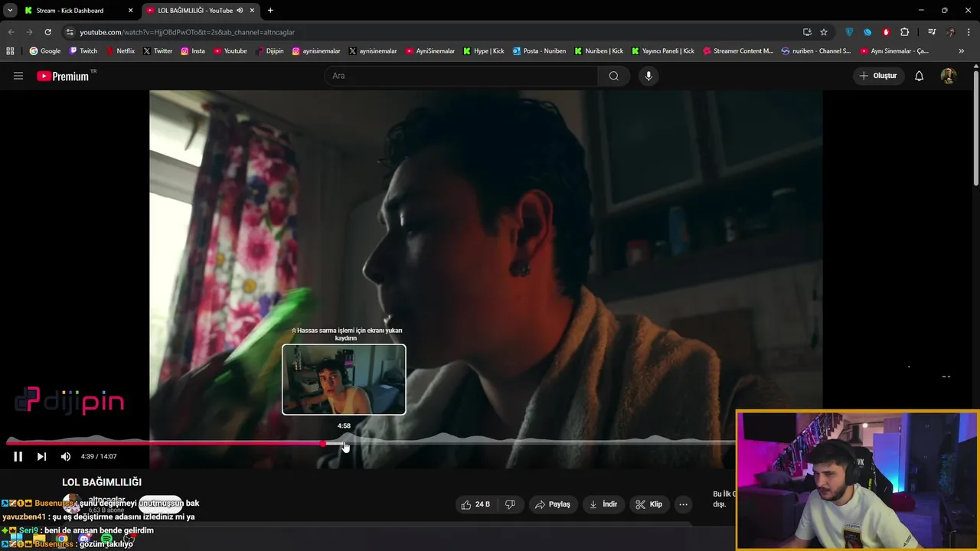
Task: Open the Yayıncı Paneli | Kick bookmark
Action: coord(663,51)
